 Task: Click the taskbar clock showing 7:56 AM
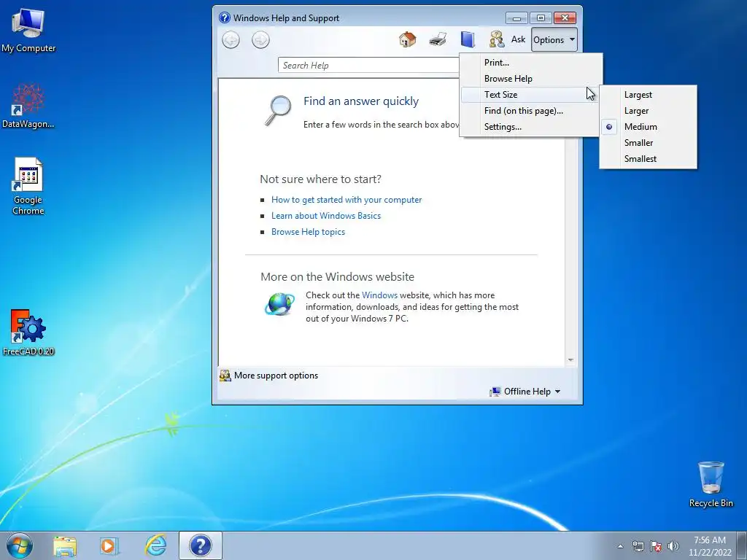[709, 546]
